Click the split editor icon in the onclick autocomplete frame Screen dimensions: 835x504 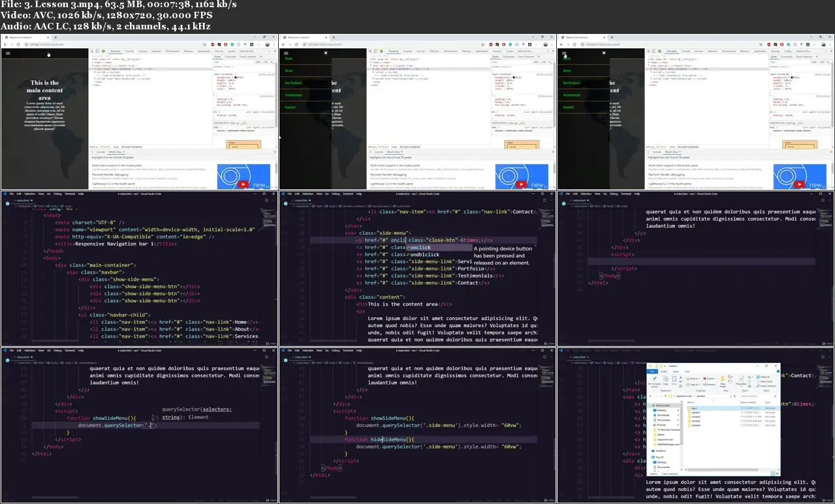click(544, 200)
